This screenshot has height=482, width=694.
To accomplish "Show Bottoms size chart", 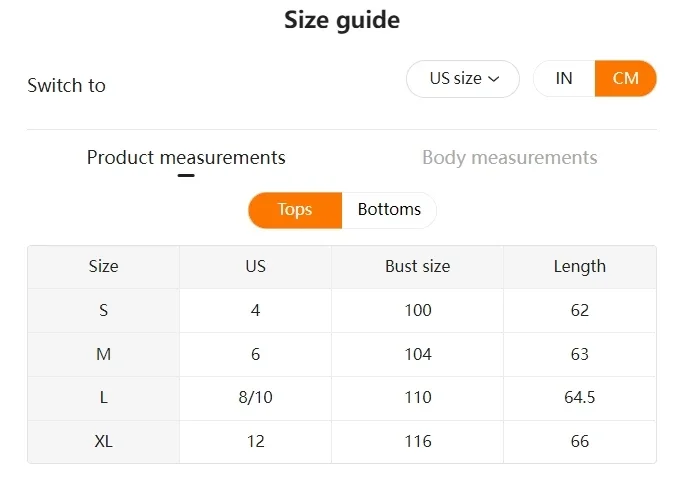I will [389, 210].
